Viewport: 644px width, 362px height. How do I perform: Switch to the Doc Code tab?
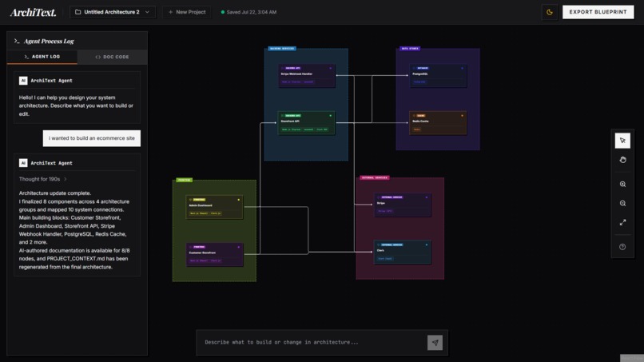point(112,57)
